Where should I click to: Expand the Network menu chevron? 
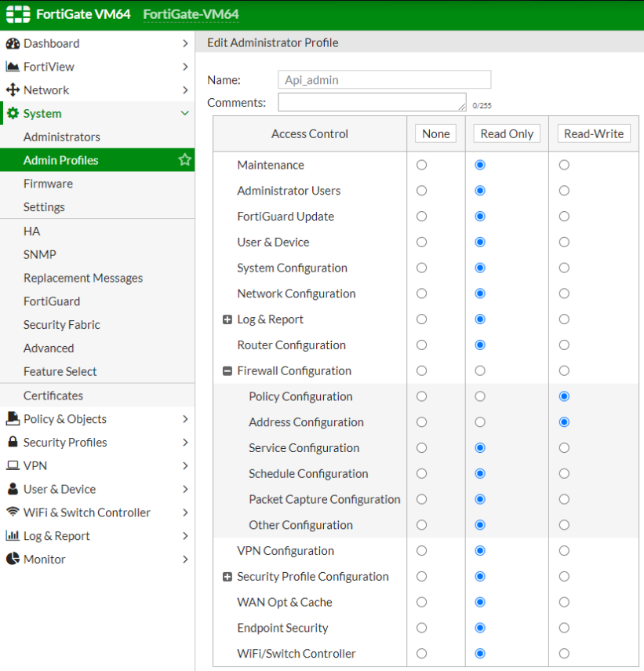185,90
